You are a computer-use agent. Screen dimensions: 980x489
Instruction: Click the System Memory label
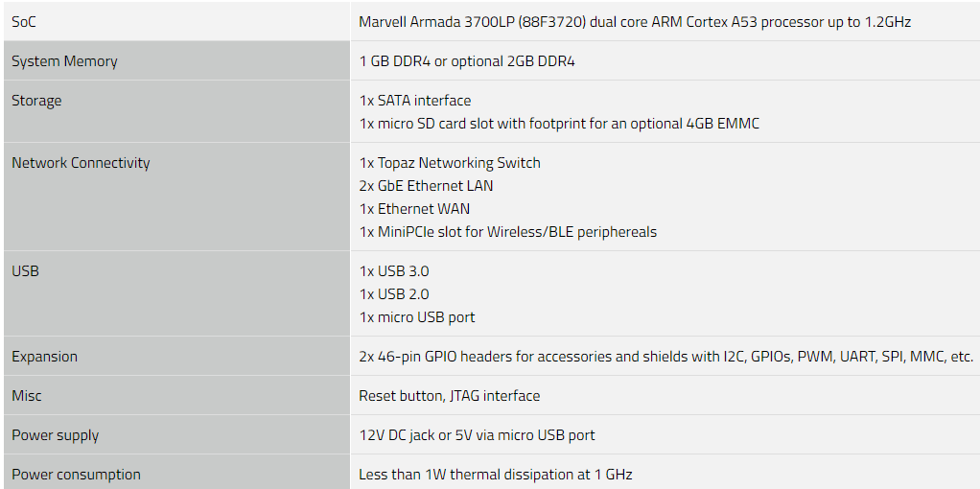click(x=64, y=61)
